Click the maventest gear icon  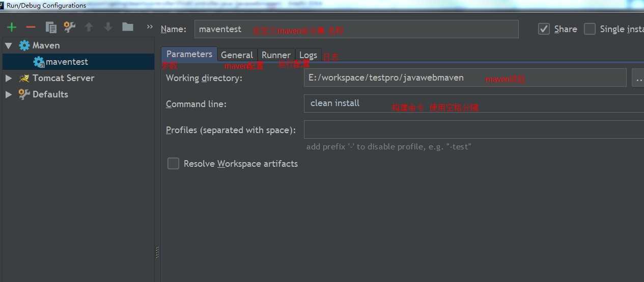tap(39, 62)
